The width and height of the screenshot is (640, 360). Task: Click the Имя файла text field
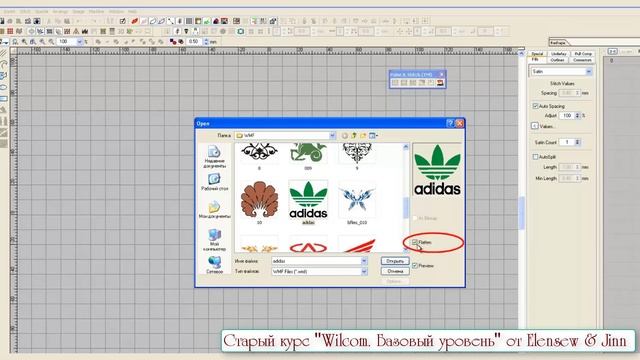(316, 261)
